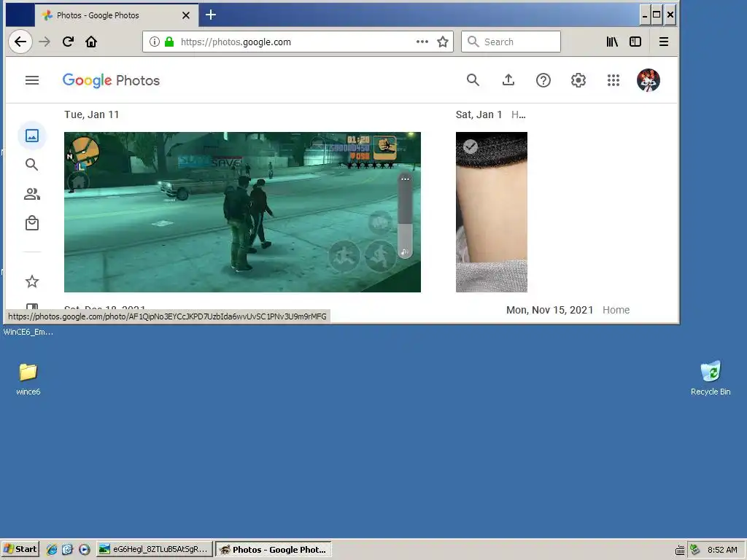Click the upload photos icon

pos(508,80)
